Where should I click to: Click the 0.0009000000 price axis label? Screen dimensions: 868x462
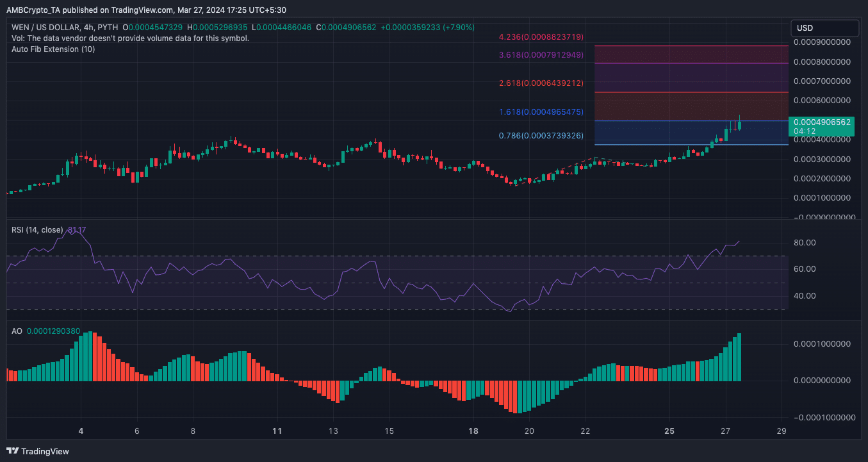point(822,42)
